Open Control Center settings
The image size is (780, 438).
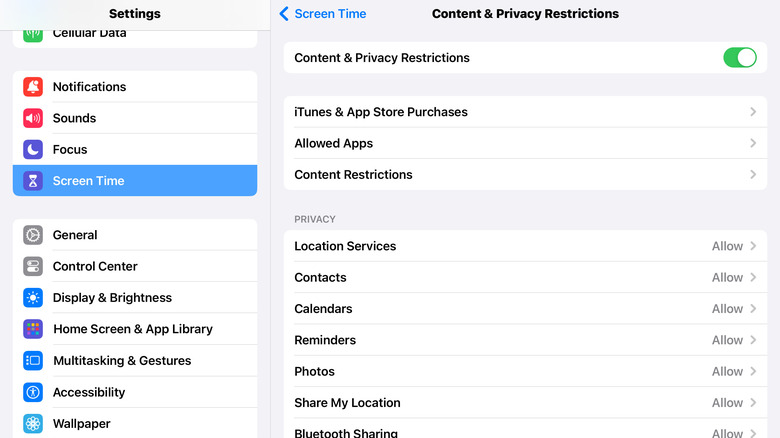(x=135, y=266)
